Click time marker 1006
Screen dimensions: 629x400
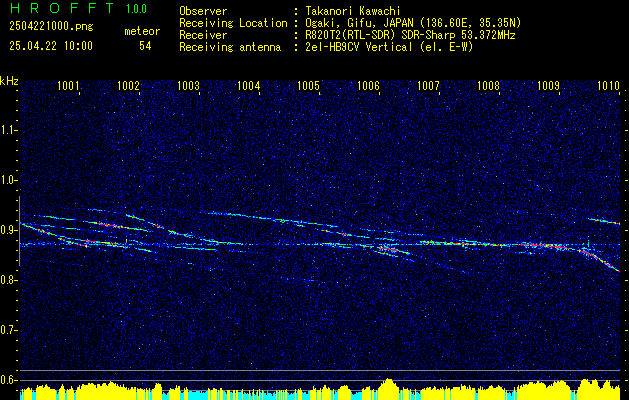click(368, 85)
